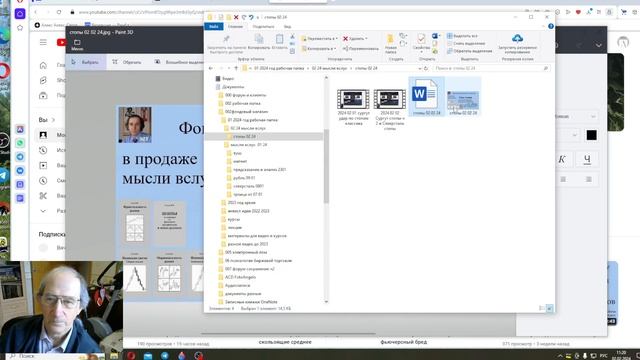Create a New folder from the ribbon
The width and height of the screenshot is (640, 360).
point(391,44)
